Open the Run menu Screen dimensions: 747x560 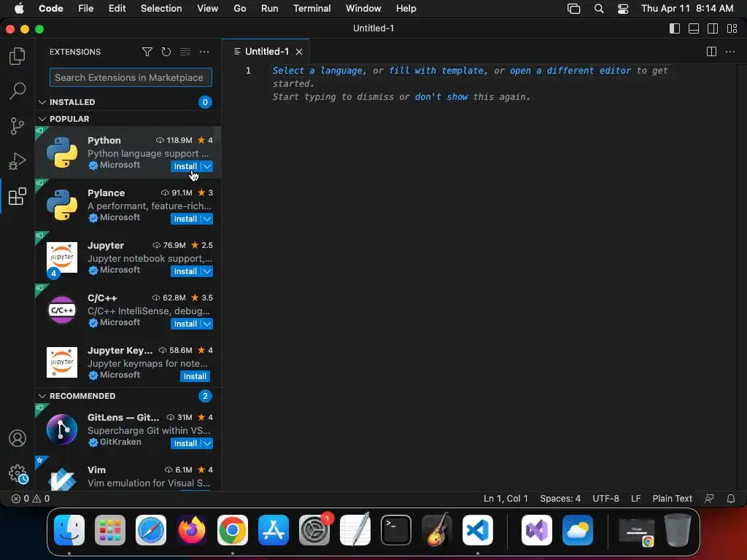pyautogui.click(x=270, y=9)
